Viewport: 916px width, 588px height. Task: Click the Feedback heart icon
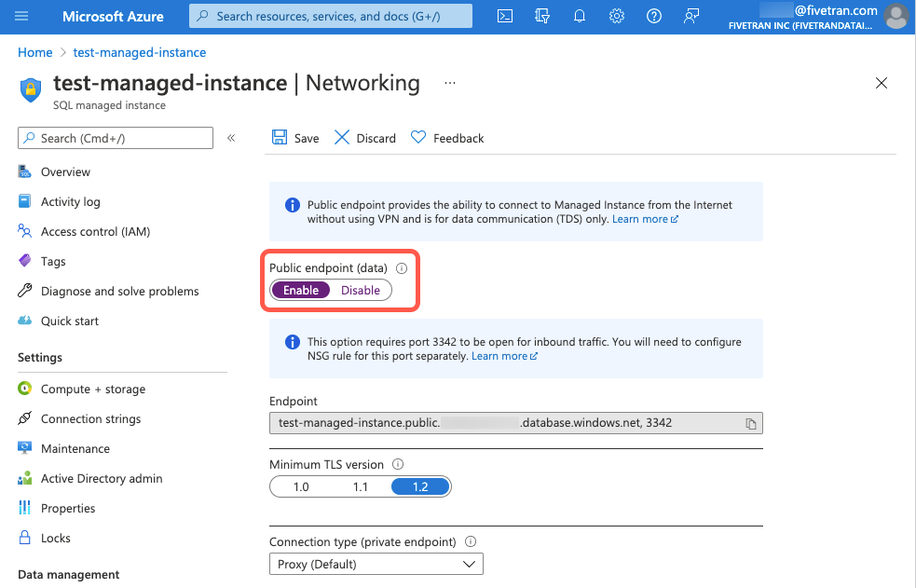418,138
